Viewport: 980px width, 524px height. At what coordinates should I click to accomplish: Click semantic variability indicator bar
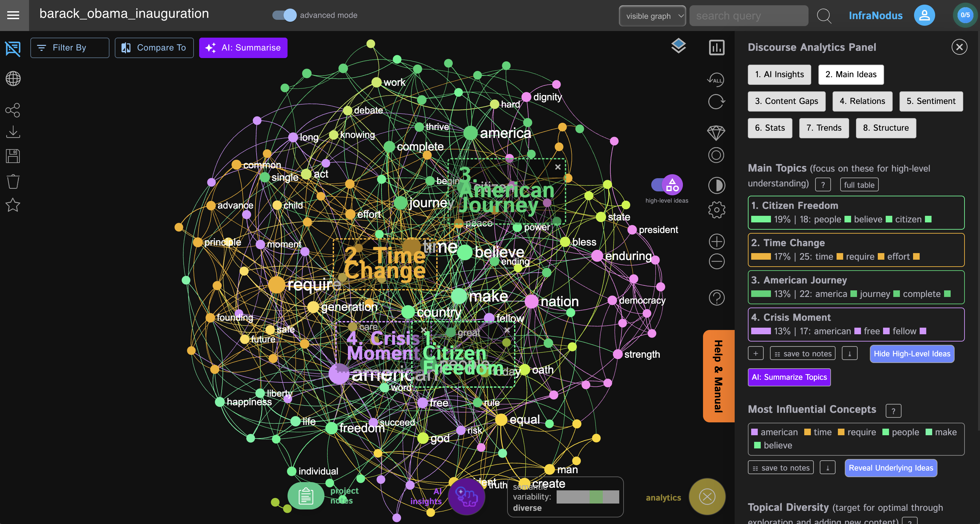pyautogui.click(x=587, y=497)
